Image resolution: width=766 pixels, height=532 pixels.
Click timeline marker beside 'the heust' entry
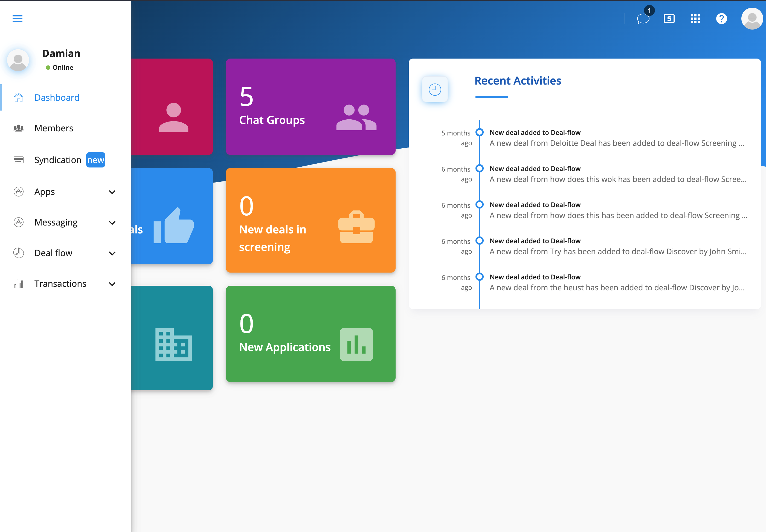(480, 277)
